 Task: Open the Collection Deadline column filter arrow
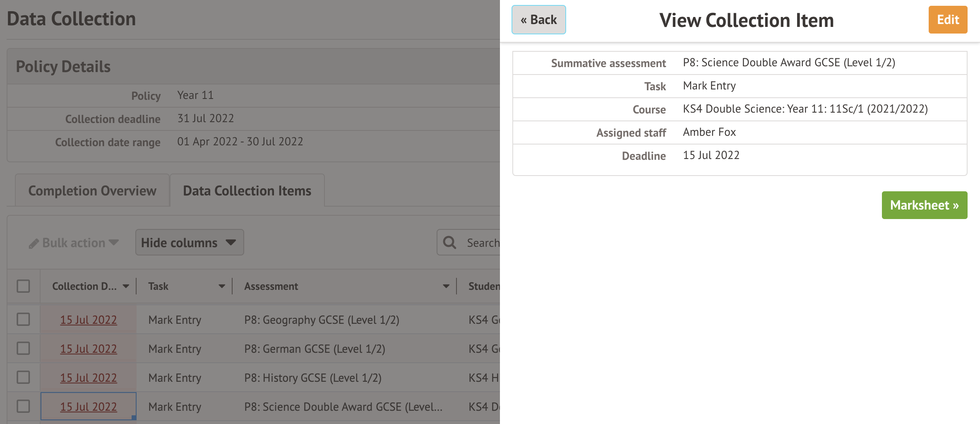125,286
